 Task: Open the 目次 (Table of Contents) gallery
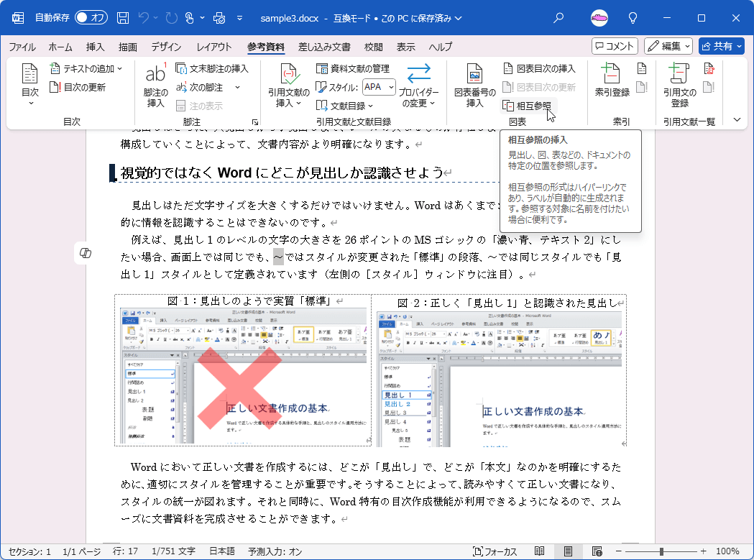[29, 85]
